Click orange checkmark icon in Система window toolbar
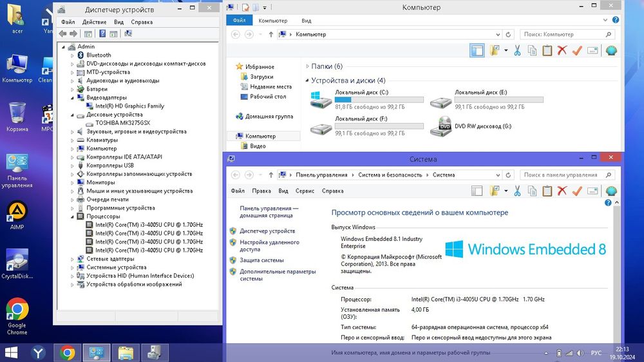 tap(577, 191)
